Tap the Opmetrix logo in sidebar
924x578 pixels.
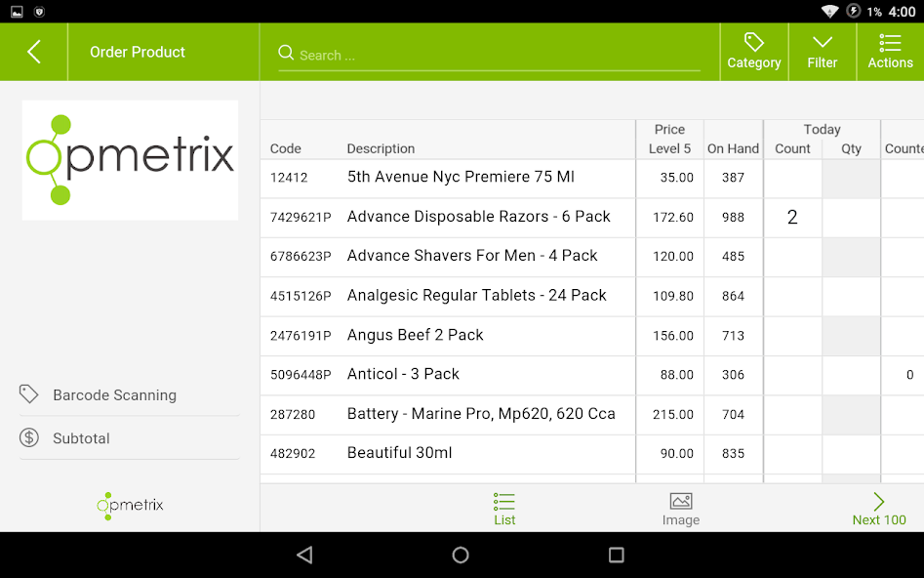(129, 160)
